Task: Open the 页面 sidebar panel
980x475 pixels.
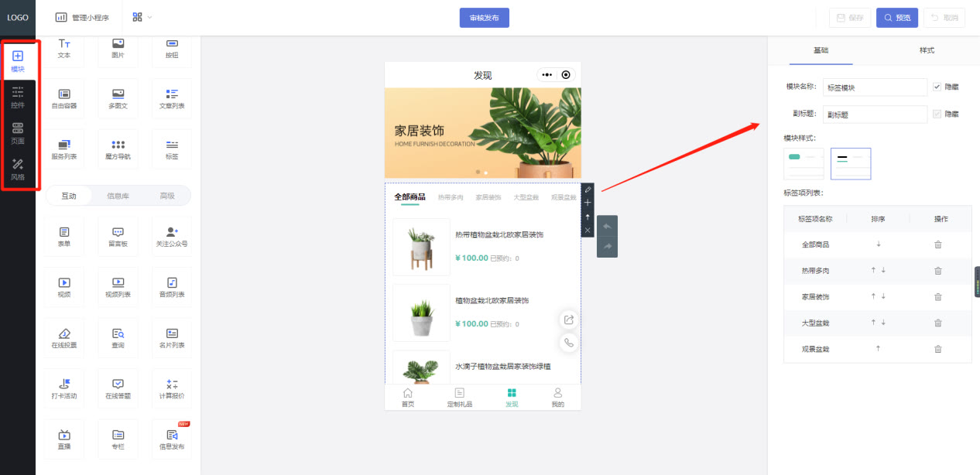Action: pos(18,134)
